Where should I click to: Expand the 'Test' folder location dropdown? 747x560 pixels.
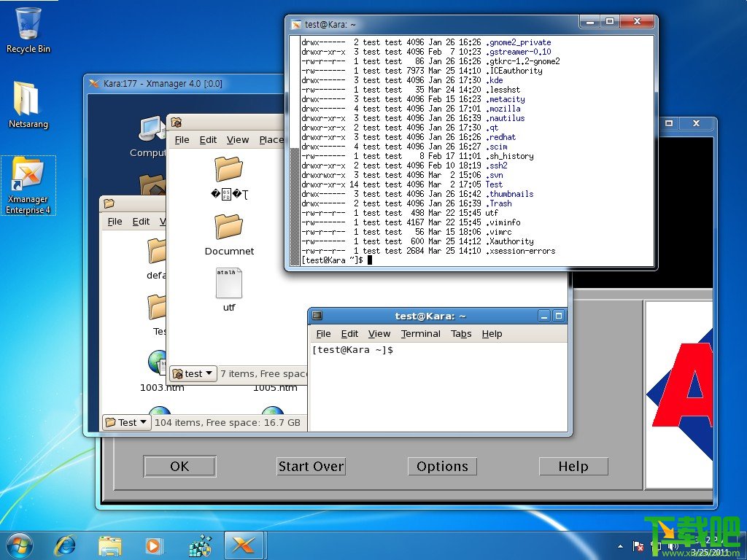coord(127,422)
